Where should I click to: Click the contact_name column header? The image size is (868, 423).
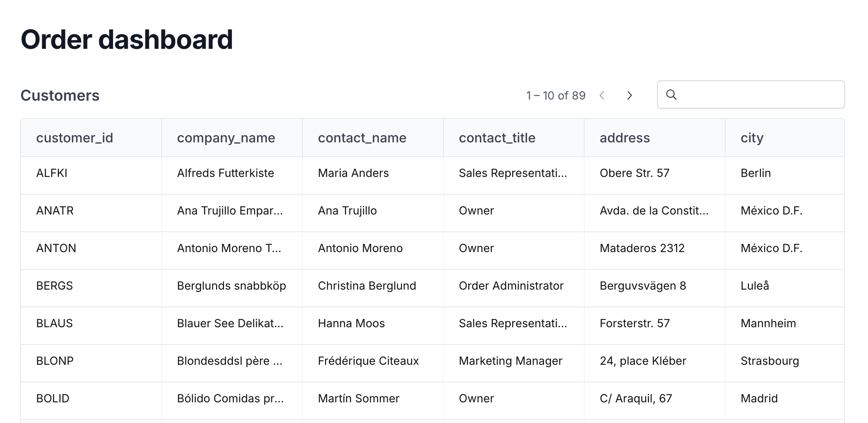coord(362,138)
